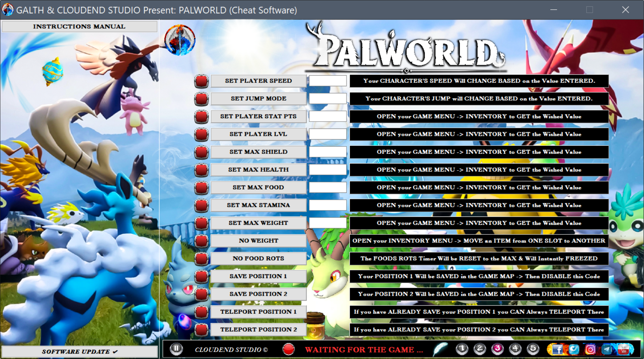Click the feather icon in the bottom bar
Viewport: 644px width, 359px height.
tap(440, 349)
